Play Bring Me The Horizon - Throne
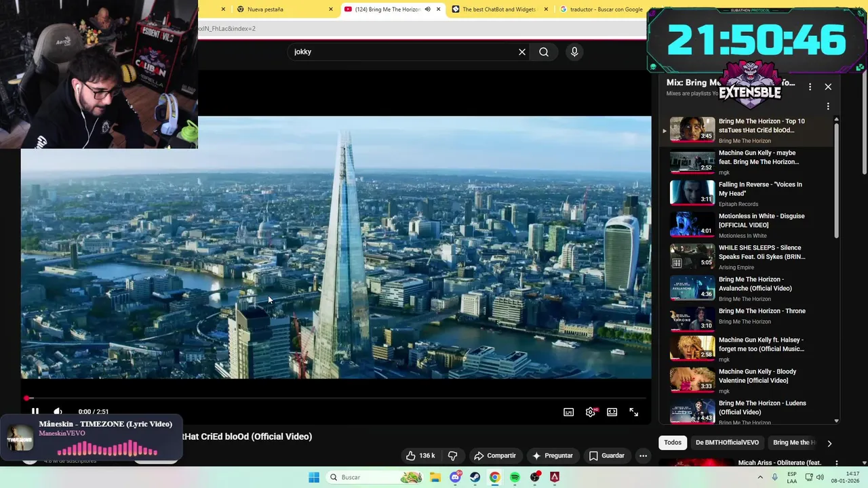868x488 pixels. click(x=746, y=319)
